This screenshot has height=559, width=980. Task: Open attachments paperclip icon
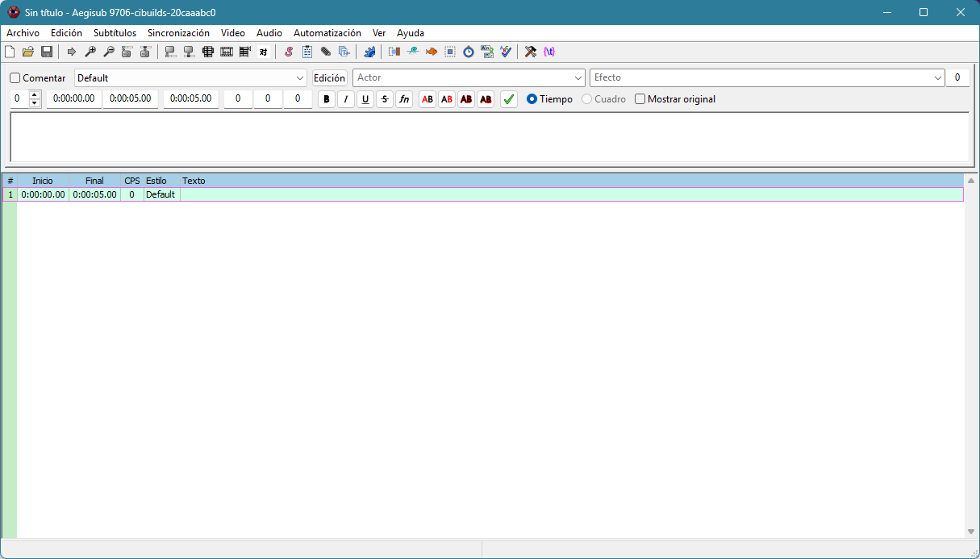[326, 52]
